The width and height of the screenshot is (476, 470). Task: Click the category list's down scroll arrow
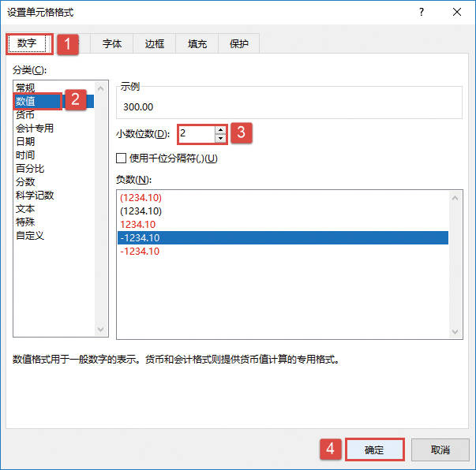coord(100,329)
